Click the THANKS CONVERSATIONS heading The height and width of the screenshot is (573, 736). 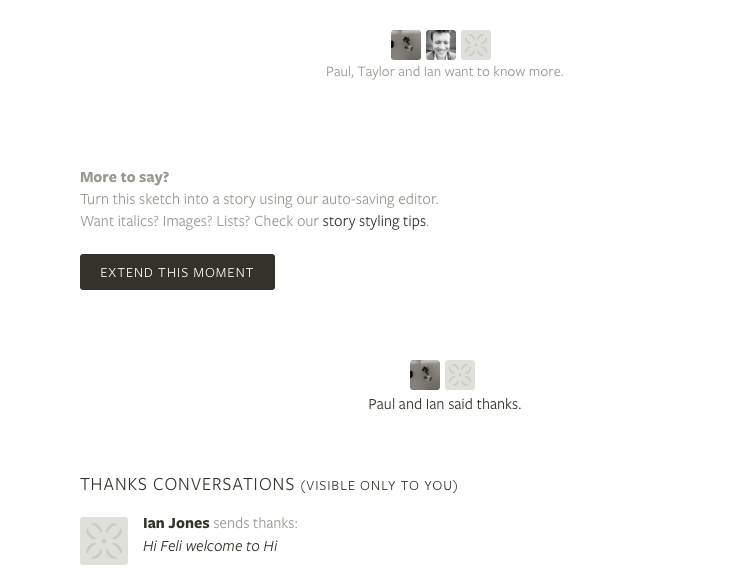click(187, 484)
